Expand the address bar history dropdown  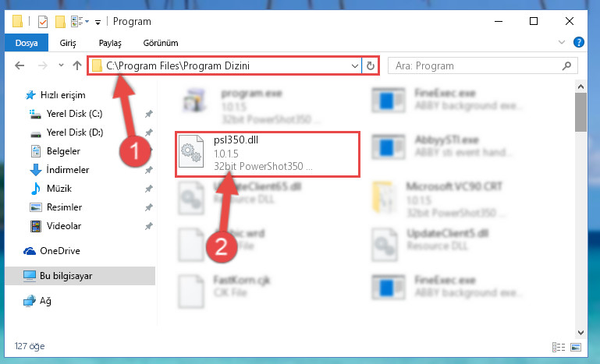tap(354, 65)
